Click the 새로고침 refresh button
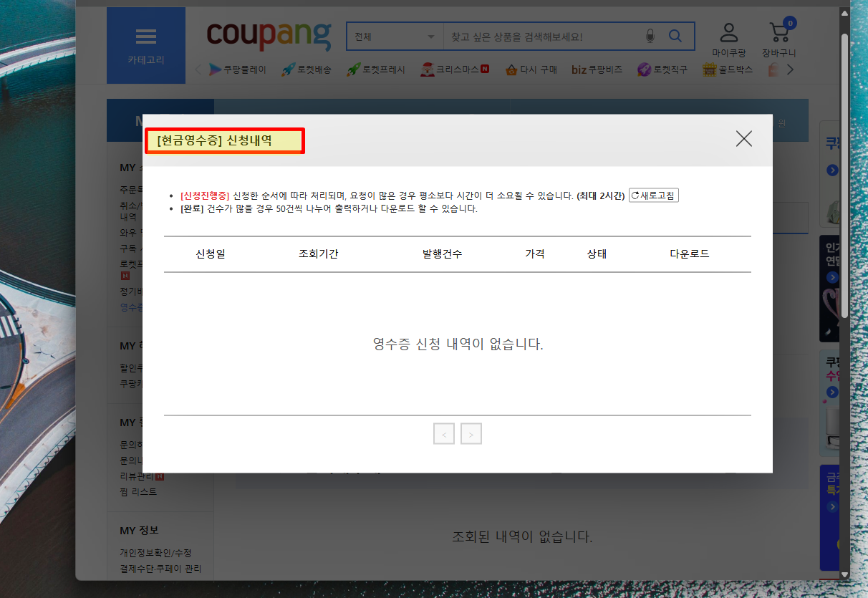This screenshot has height=598, width=868. (x=654, y=196)
